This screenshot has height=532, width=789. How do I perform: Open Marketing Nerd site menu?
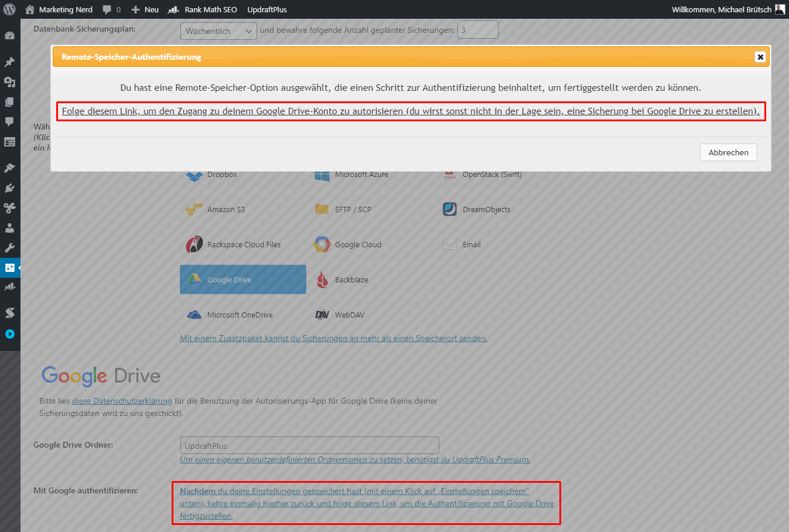tap(59, 9)
